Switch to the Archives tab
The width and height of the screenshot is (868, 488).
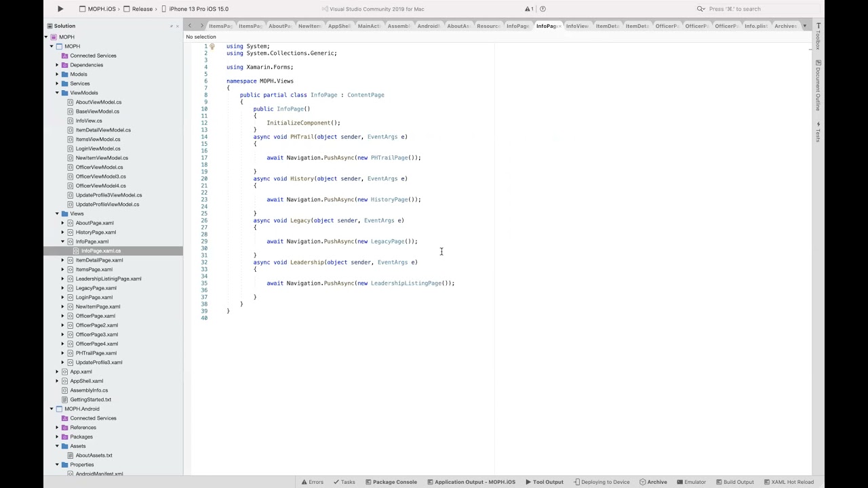coord(785,26)
